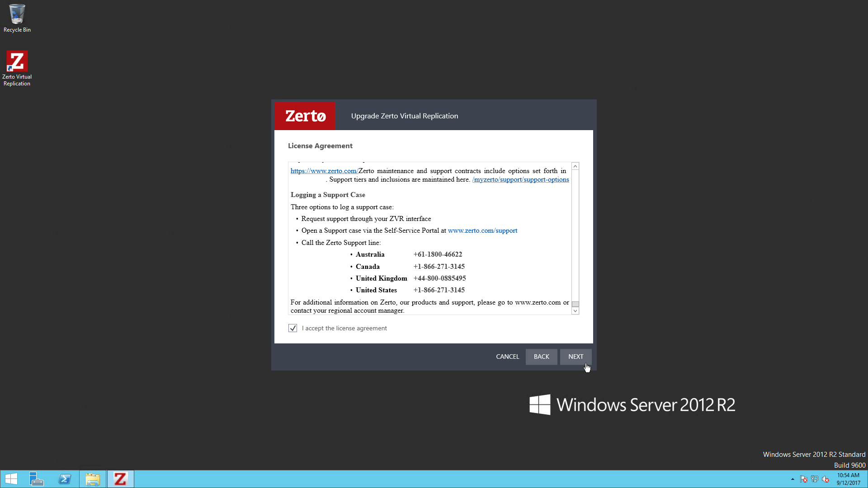The image size is (868, 488).
Task: Click license scroll down arrow
Action: tap(575, 311)
